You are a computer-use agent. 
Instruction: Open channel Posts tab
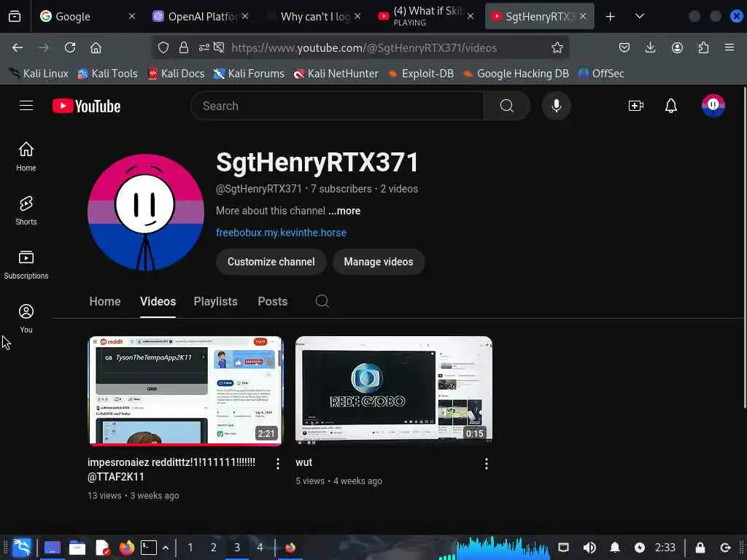tap(273, 301)
